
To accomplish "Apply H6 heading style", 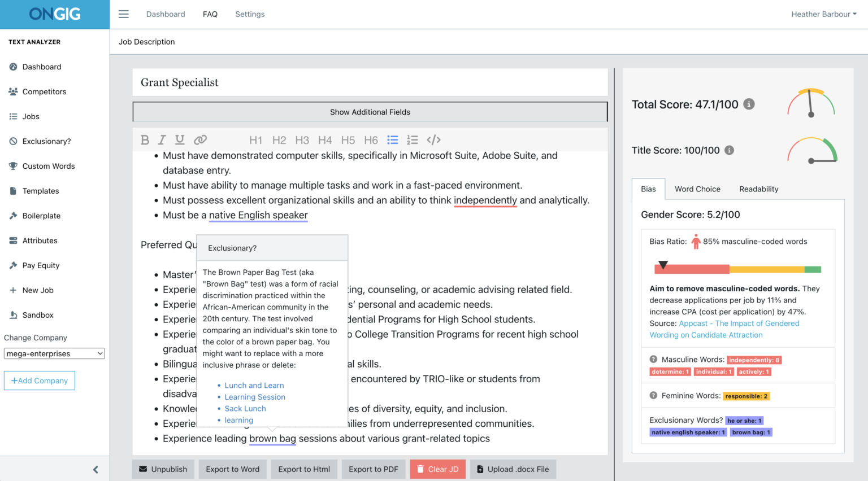I will coord(371,140).
